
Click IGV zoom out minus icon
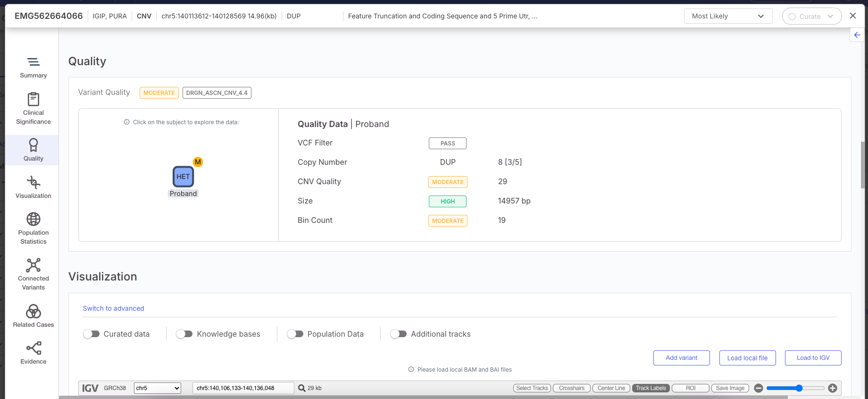point(759,388)
